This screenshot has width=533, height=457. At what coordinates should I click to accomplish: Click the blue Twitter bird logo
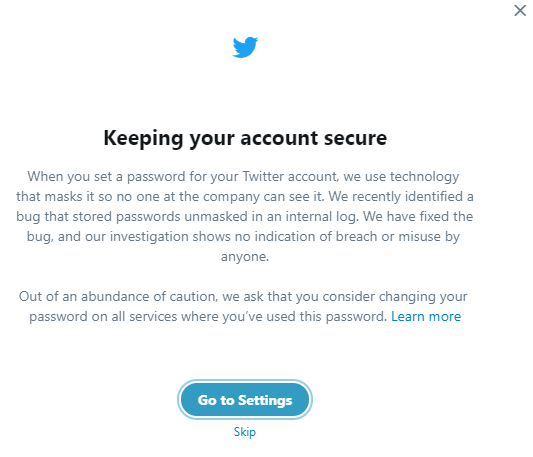(x=245, y=47)
